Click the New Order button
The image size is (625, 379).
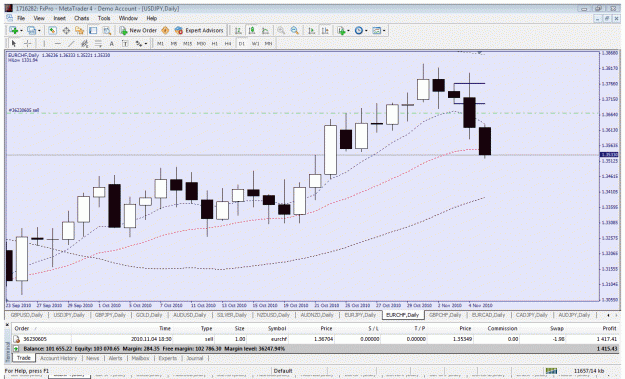(138, 31)
